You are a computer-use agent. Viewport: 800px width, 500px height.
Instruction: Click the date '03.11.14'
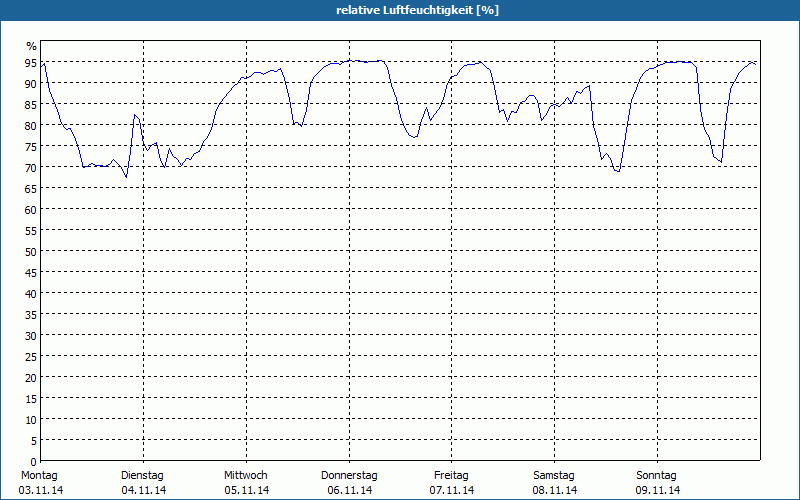tap(41, 490)
